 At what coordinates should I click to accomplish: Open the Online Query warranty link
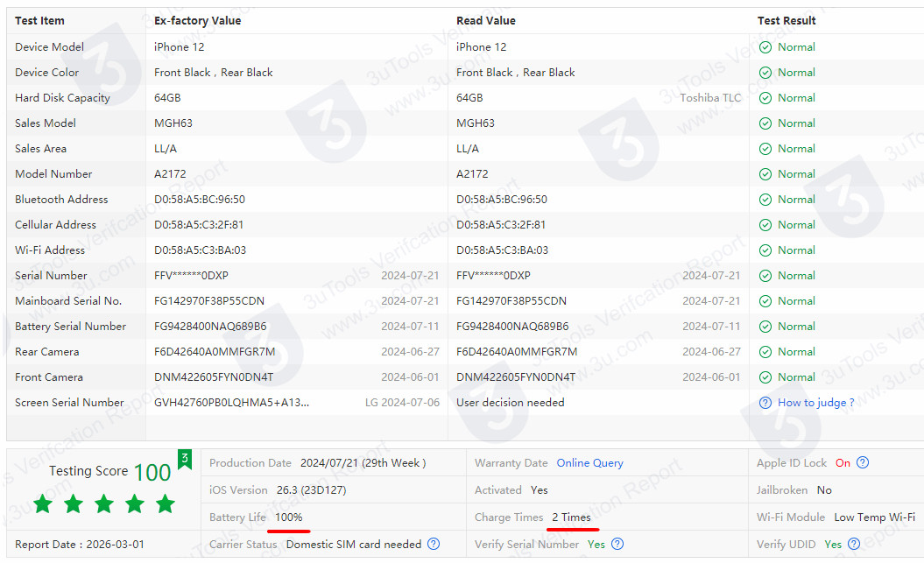coord(589,463)
